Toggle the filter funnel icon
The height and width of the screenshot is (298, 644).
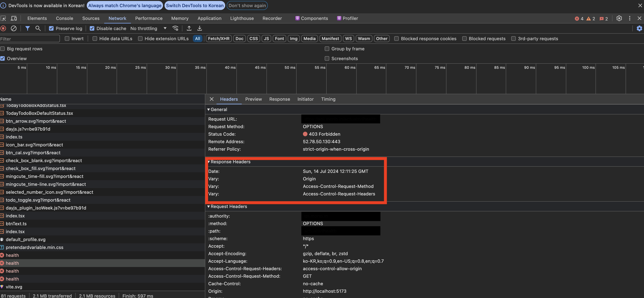pyautogui.click(x=27, y=29)
